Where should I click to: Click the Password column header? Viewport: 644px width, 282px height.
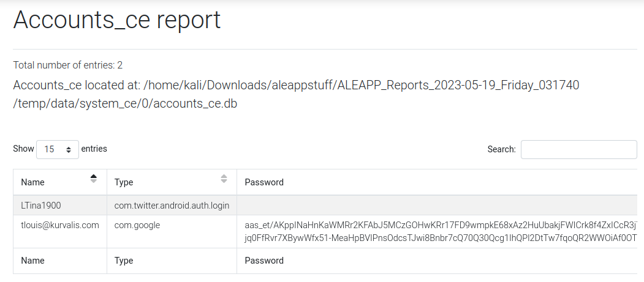coord(264,182)
